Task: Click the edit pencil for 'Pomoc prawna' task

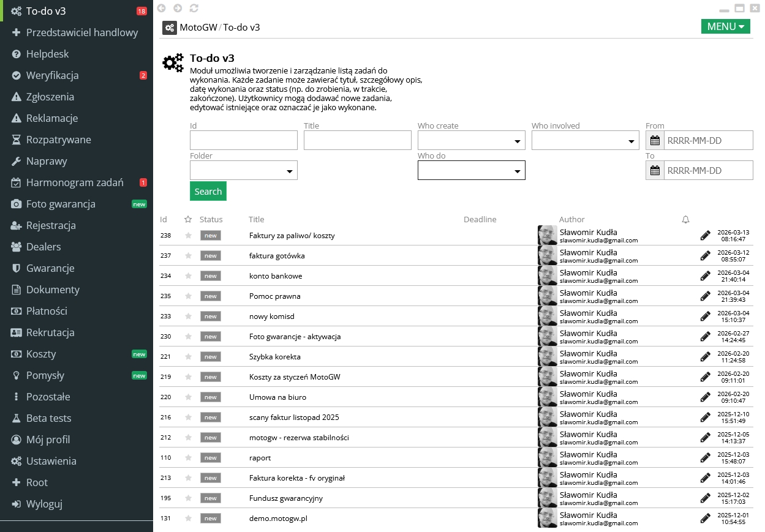Action: pyautogui.click(x=706, y=296)
